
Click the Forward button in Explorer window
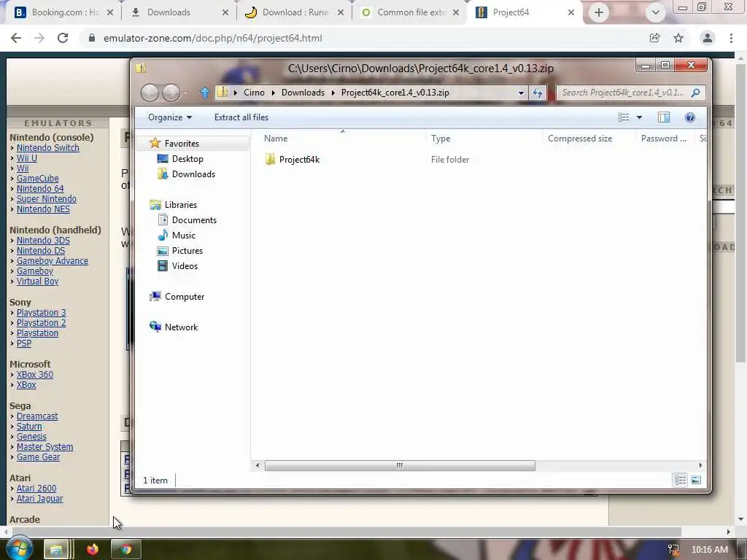[x=171, y=93]
